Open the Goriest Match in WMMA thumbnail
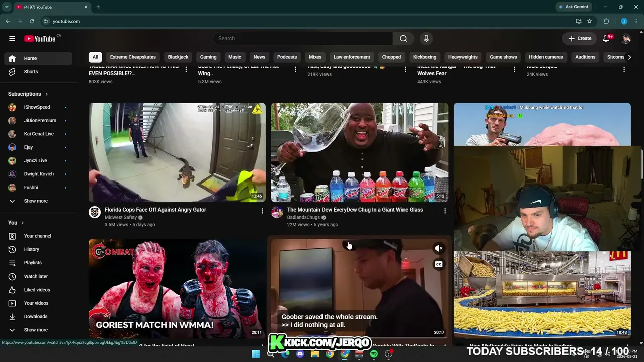This screenshot has height=362, width=644. (177, 288)
